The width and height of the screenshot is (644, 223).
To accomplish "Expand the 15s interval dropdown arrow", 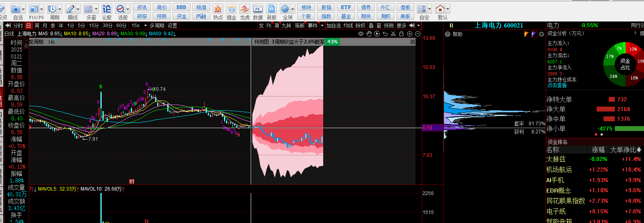I will (x=145, y=26).
